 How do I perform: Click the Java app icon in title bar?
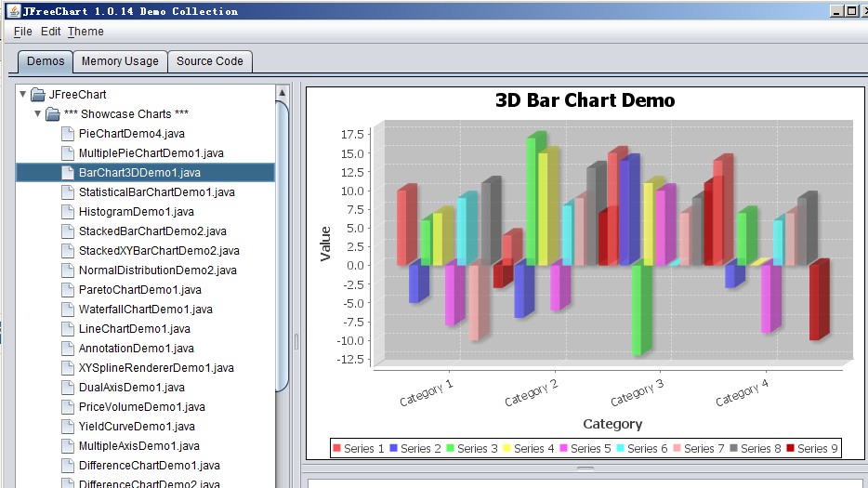pyautogui.click(x=10, y=11)
